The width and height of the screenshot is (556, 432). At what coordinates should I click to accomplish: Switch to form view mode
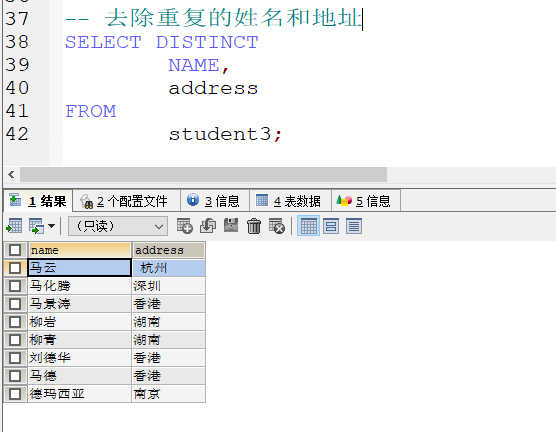(x=331, y=226)
